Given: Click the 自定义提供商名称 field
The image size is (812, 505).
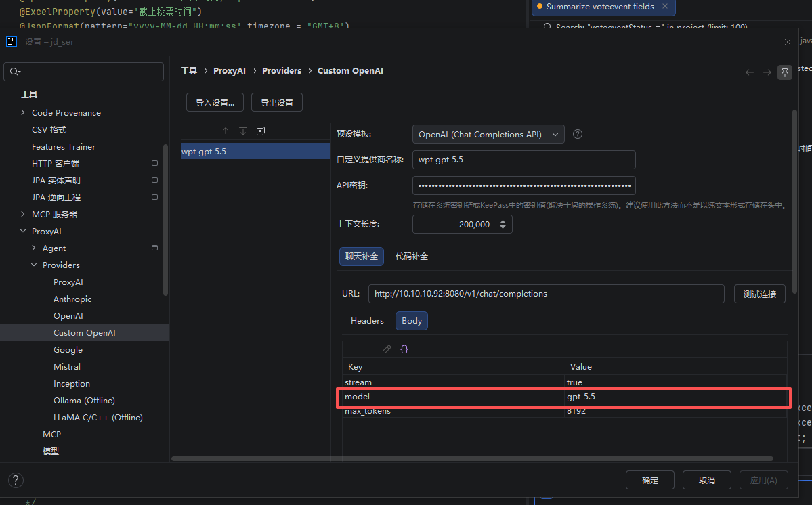Looking at the screenshot, I should (x=524, y=160).
